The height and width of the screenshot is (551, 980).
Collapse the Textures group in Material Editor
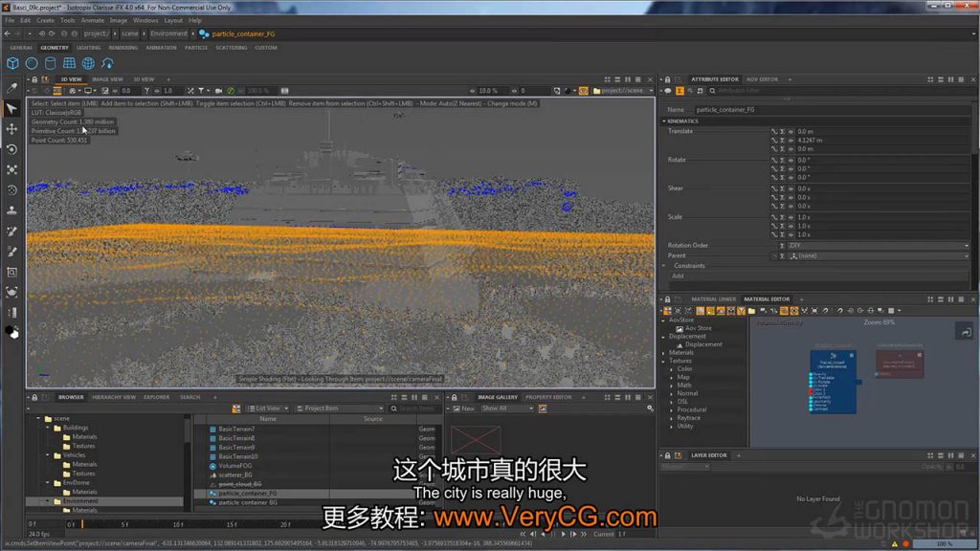pyautogui.click(x=664, y=361)
